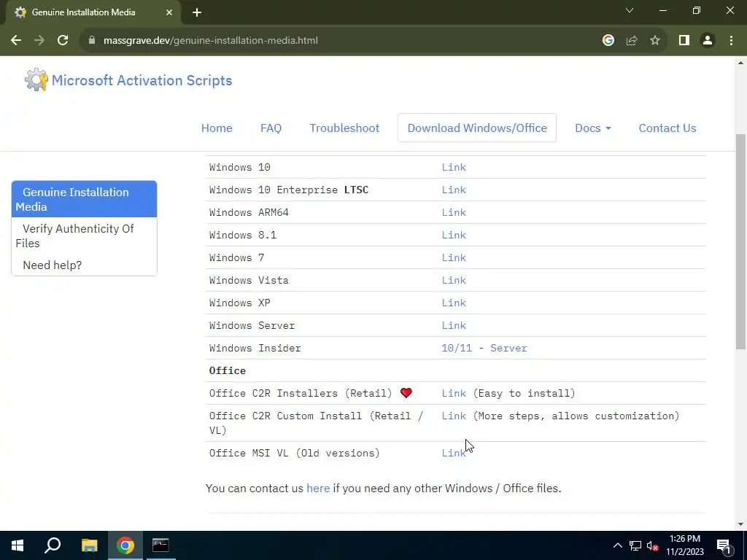
Task: Open notification center icon
Action: [724, 545]
